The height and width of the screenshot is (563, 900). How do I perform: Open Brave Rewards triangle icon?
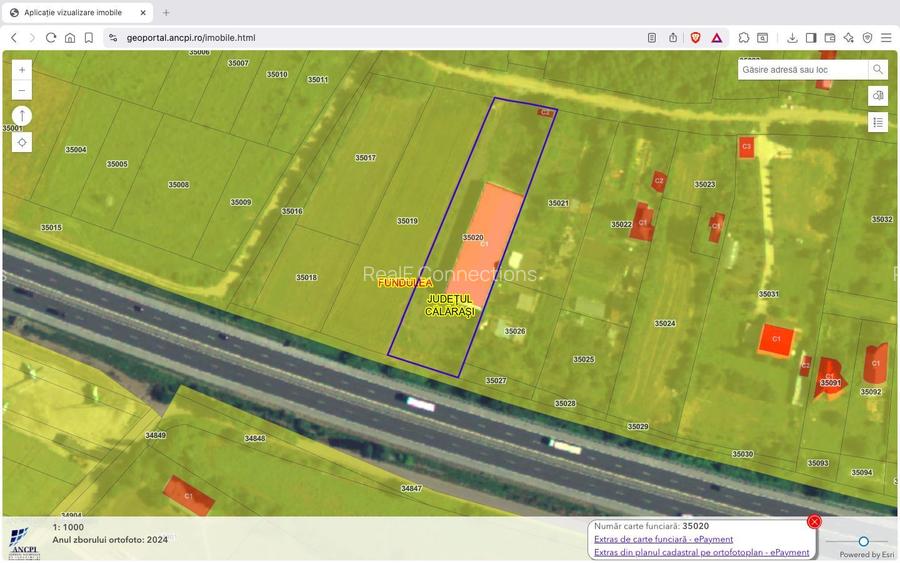coord(717,38)
